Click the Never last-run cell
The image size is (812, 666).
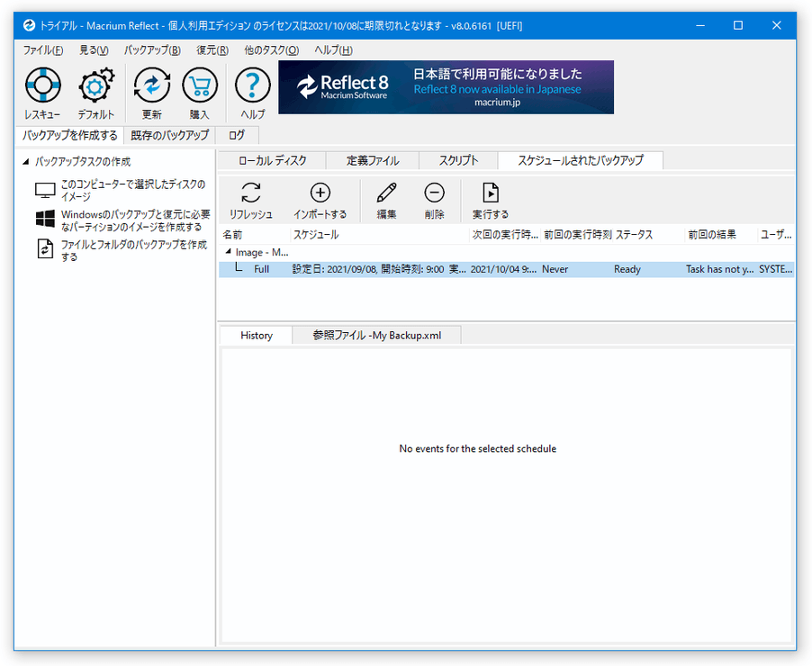[555, 269]
